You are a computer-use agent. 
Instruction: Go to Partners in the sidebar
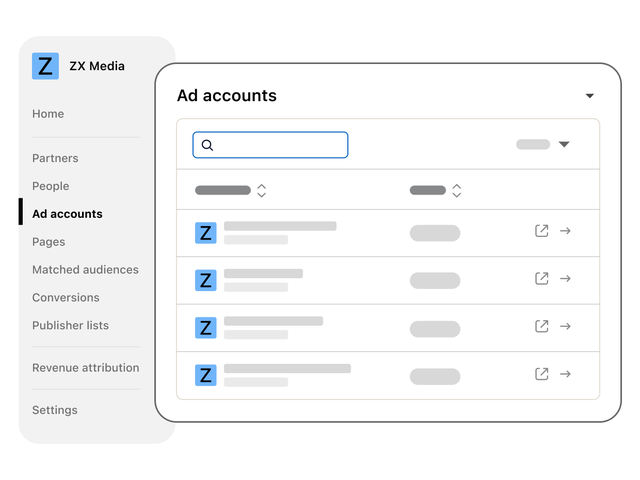point(55,158)
